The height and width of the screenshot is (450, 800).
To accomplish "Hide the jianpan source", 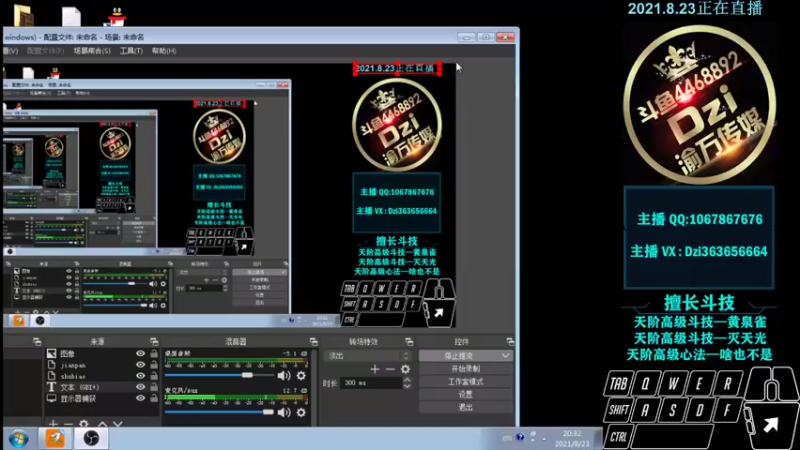I will 140,365.
